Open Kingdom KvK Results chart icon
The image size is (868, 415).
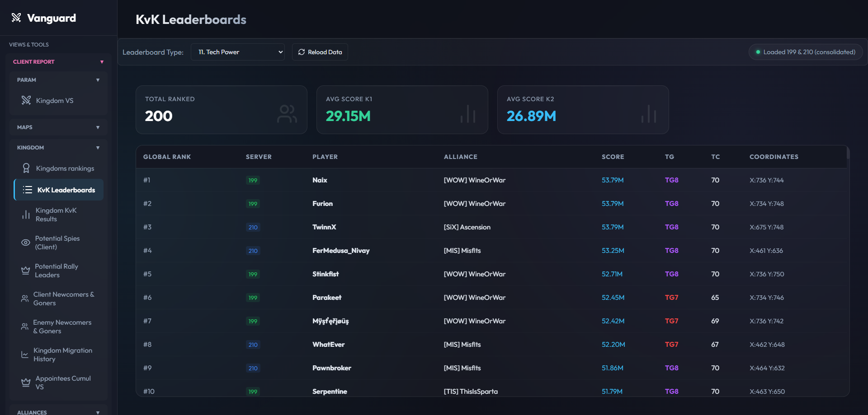(26, 214)
